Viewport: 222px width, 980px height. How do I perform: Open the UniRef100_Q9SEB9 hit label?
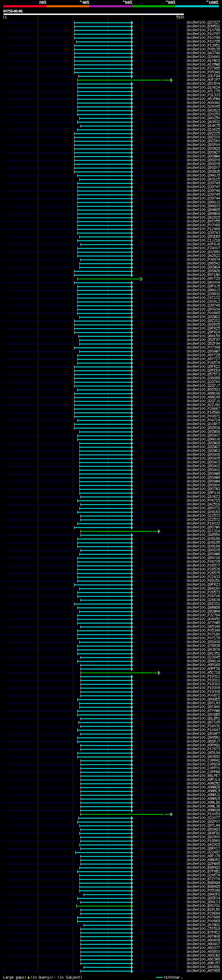[x=203, y=237]
